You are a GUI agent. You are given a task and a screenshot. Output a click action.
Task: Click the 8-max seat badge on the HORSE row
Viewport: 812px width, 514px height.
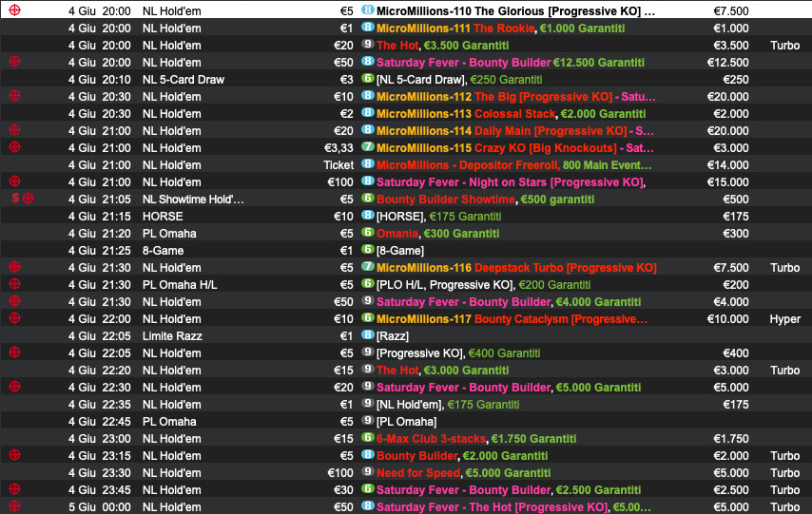[x=368, y=215]
